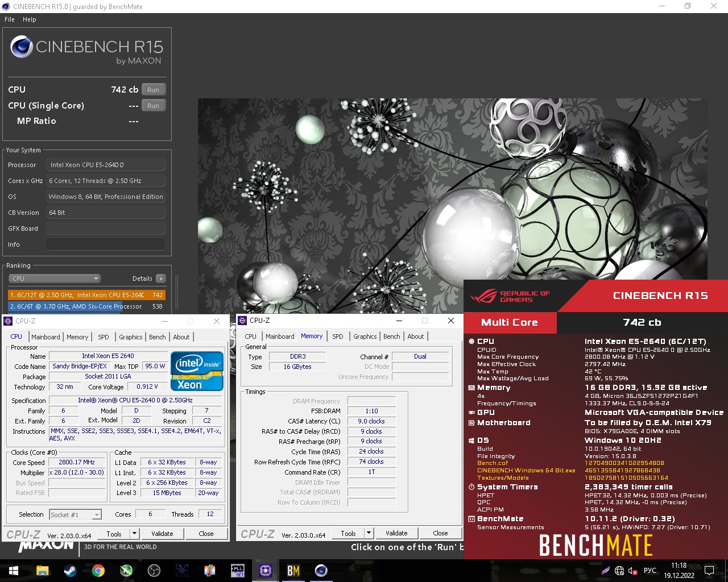728x582 pixels.
Task: Open the network status tray icon
Action: point(619,571)
